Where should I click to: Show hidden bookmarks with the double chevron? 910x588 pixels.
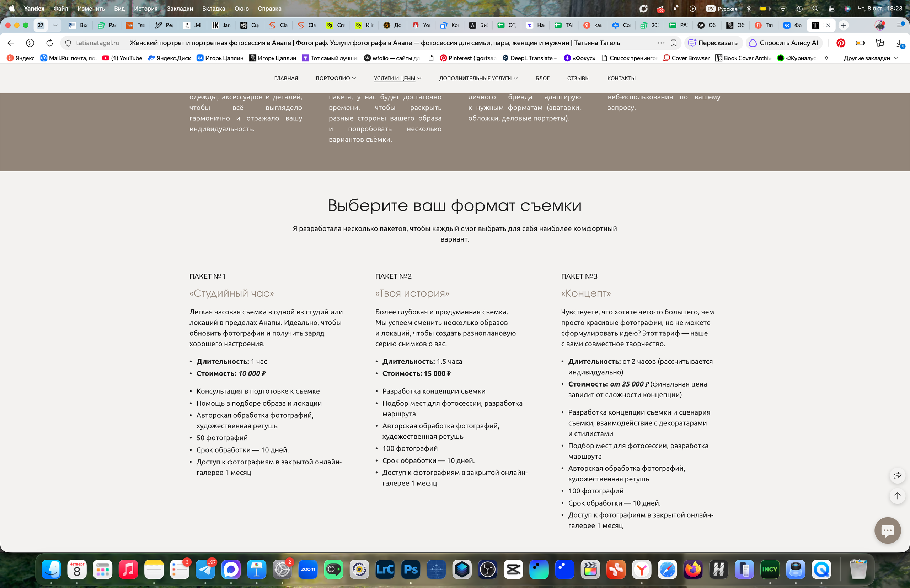click(x=826, y=58)
